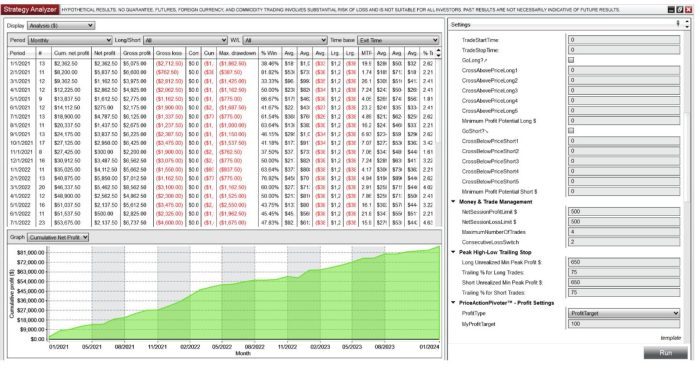700x369 pixels.
Task: Open the Long/Short filter dropdown
Action: [x=185, y=40]
